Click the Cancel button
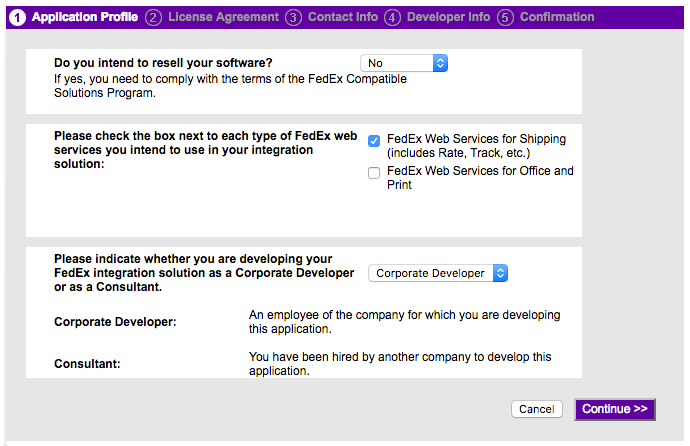Viewport: 690px width, 446px height. (536, 409)
